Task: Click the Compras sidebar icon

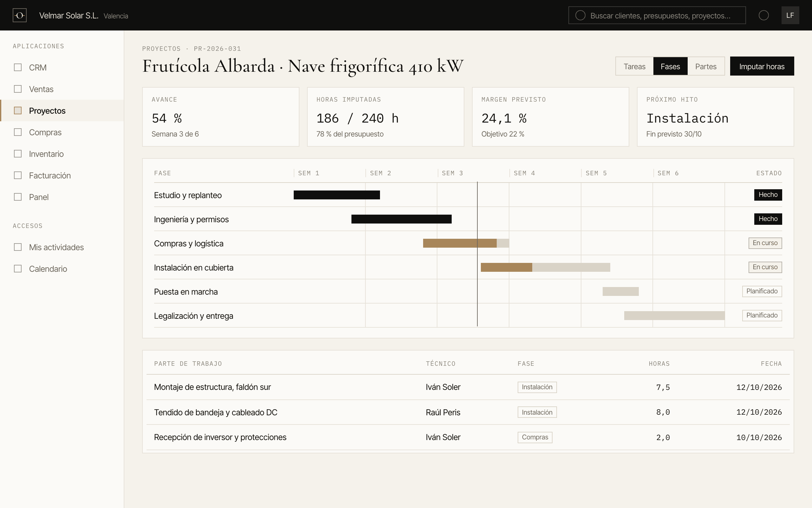Action: tap(18, 132)
